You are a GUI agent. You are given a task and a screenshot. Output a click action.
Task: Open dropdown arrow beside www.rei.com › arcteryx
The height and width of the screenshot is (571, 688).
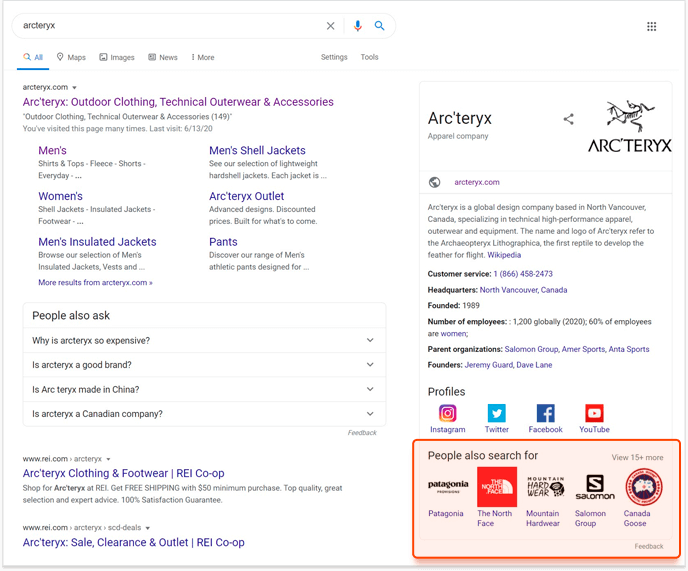point(108,459)
